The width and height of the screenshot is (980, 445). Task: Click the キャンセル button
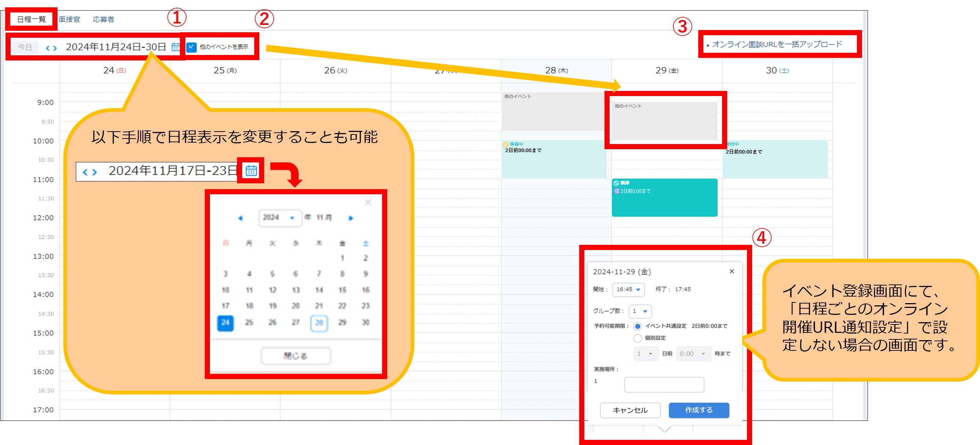tap(630, 410)
